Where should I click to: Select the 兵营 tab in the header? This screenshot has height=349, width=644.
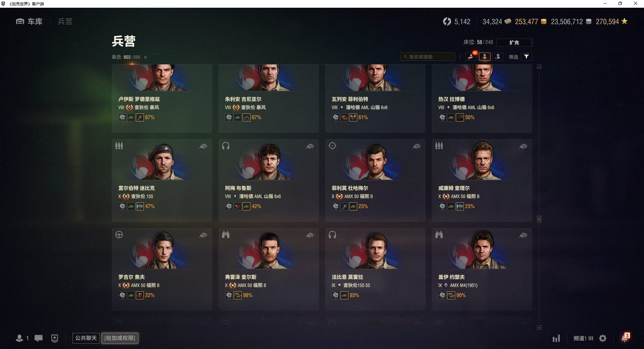65,21
